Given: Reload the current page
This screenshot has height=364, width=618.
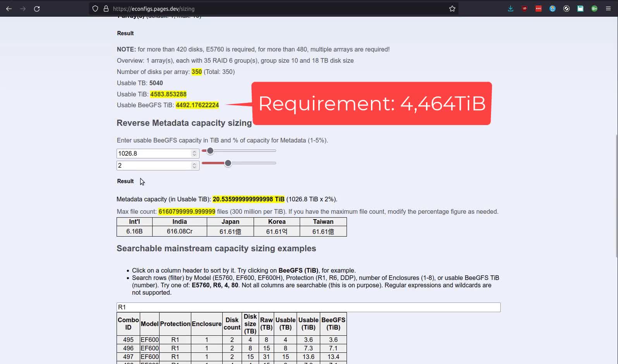Looking at the screenshot, I should coord(37,9).
